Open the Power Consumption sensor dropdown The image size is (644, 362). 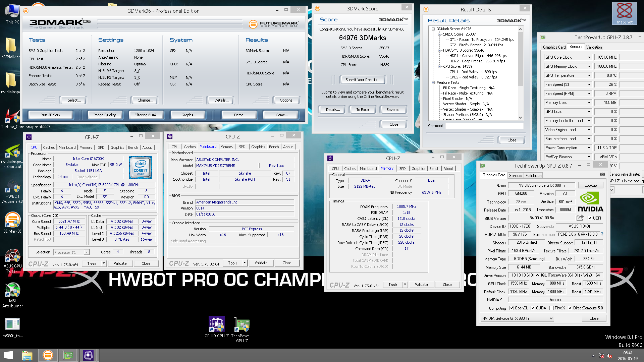(589, 148)
